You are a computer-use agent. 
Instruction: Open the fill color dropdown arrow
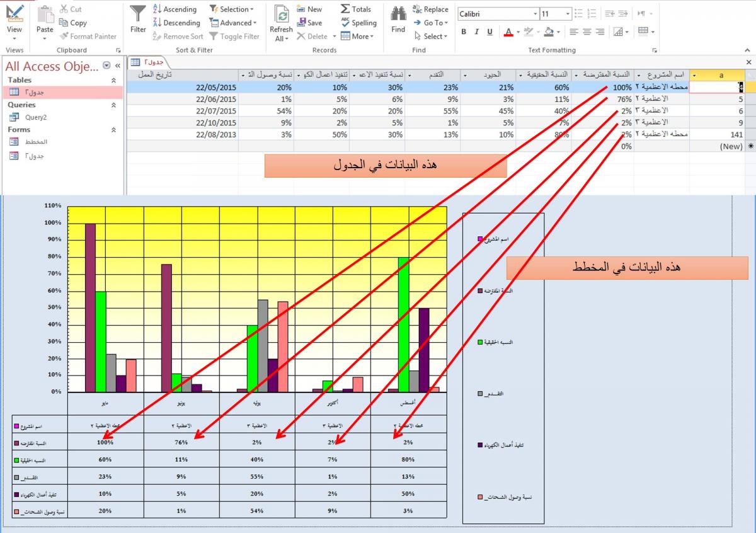tap(558, 32)
